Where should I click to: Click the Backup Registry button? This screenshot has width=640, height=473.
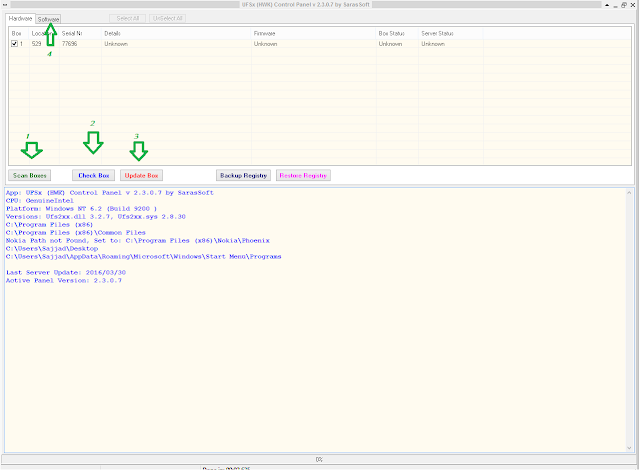click(243, 175)
